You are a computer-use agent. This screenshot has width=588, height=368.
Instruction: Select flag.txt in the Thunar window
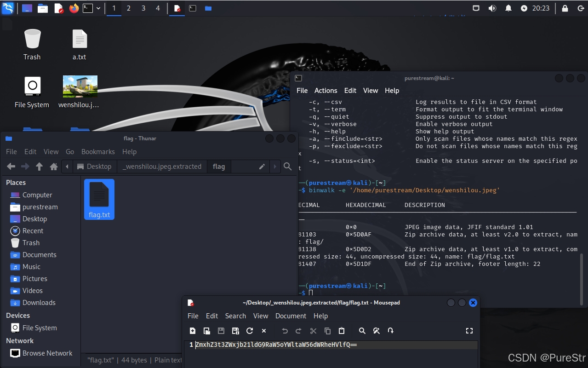[99, 199]
